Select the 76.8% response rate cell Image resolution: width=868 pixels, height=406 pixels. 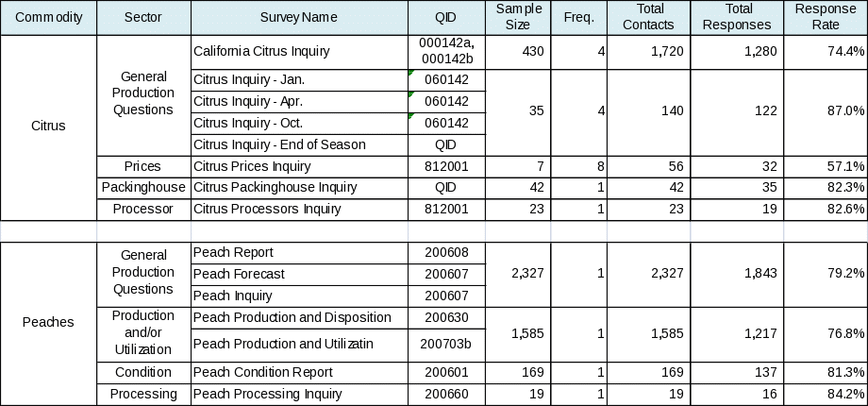tap(826, 334)
